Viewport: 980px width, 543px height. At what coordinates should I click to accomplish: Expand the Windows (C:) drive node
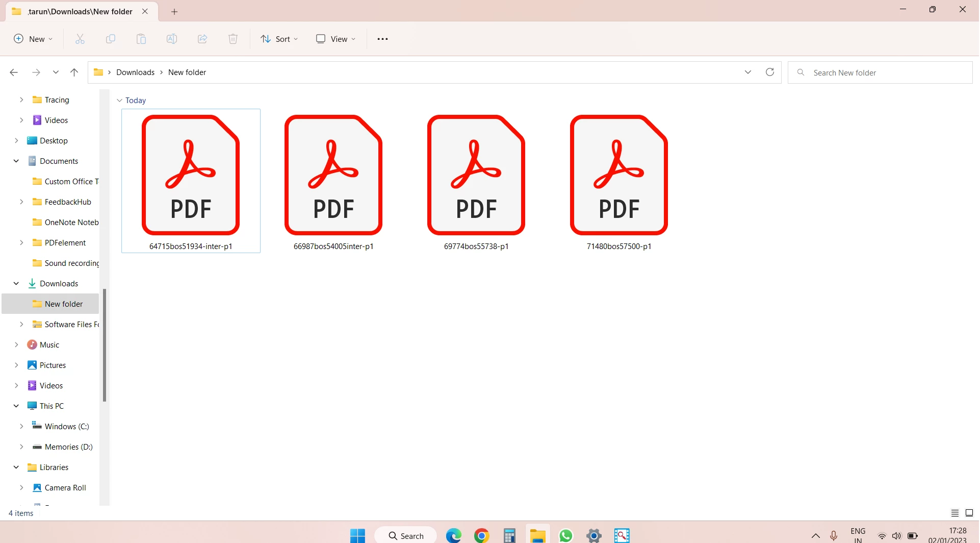tap(21, 426)
